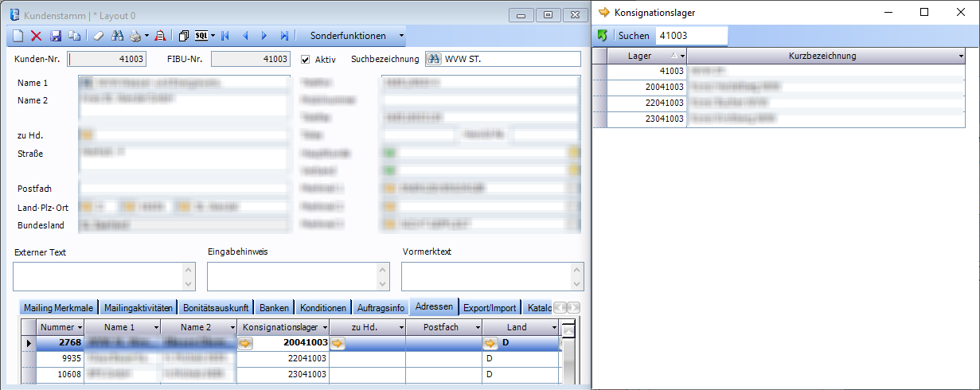This screenshot has height=390, width=980.
Task: Click the Suchen field containing 41003
Action: coord(690,36)
